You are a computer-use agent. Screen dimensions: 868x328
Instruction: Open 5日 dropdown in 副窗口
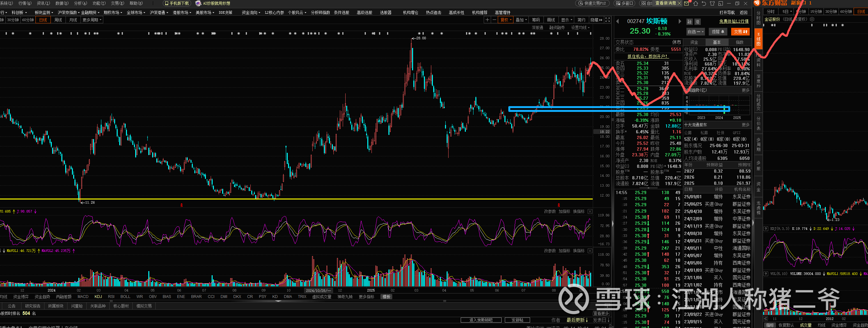click(x=786, y=12)
